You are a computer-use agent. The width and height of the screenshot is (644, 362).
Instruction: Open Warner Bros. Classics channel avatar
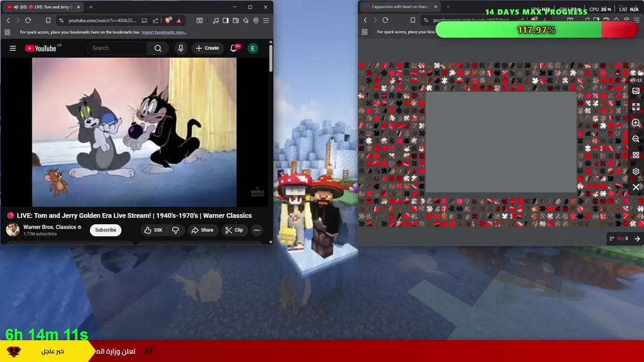tap(13, 230)
